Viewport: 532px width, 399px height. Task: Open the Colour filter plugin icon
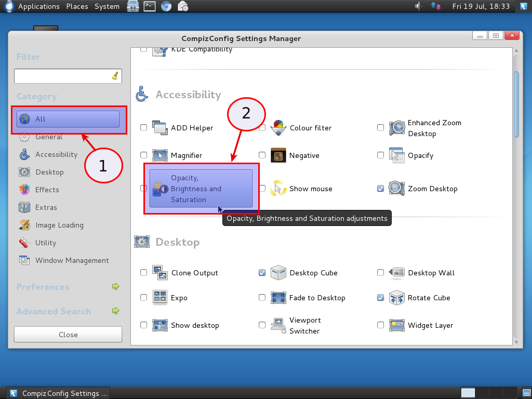pyautogui.click(x=278, y=128)
